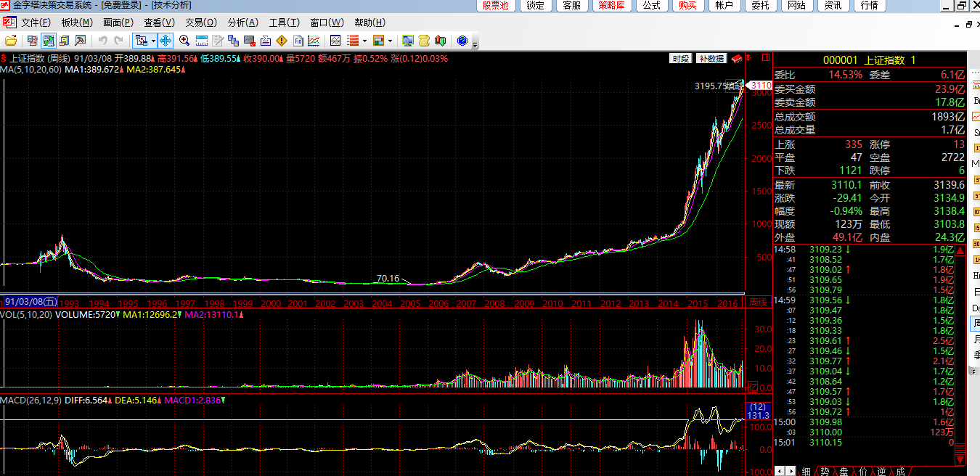Viewport: 980px width, 476px height.
Task: Click the yellow diamond warning icon
Action: point(282,41)
